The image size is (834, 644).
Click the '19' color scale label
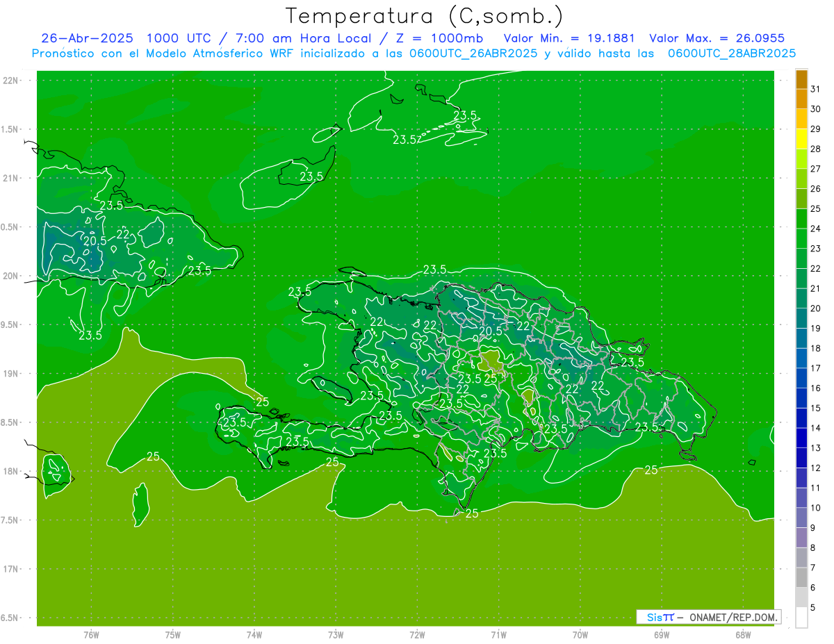pyautogui.click(x=816, y=329)
